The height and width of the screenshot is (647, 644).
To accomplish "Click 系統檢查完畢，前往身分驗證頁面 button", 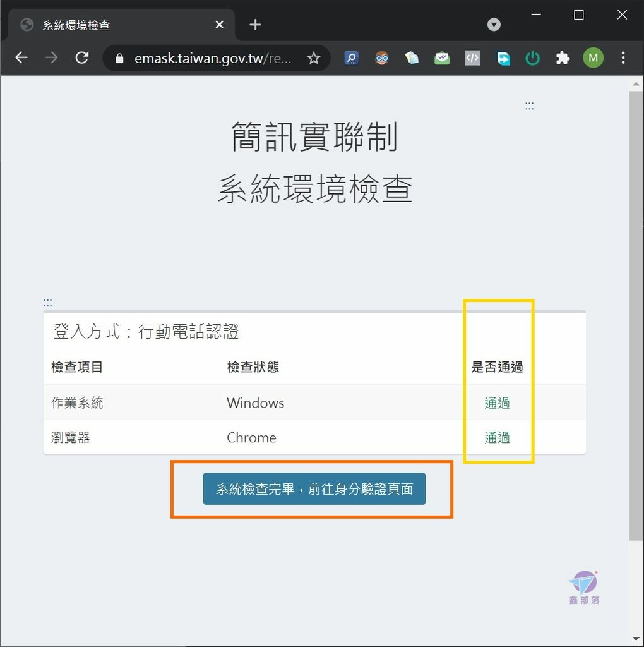I will [x=314, y=488].
